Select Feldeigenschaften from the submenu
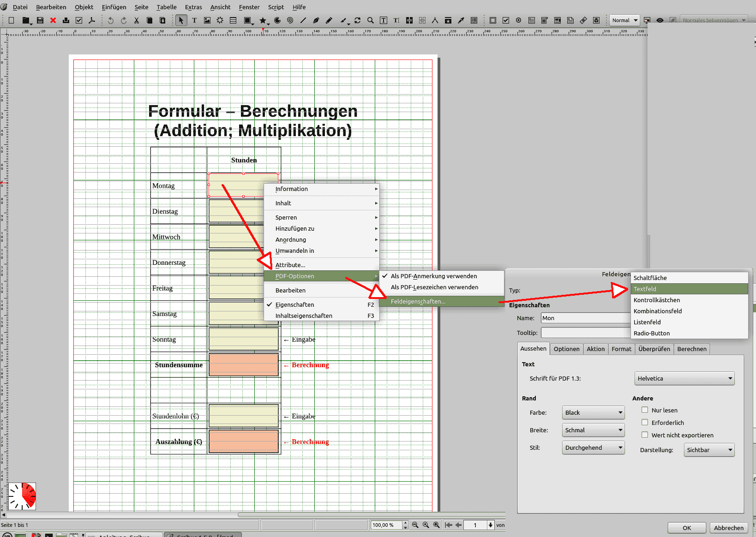This screenshot has height=537, width=756. point(418,302)
